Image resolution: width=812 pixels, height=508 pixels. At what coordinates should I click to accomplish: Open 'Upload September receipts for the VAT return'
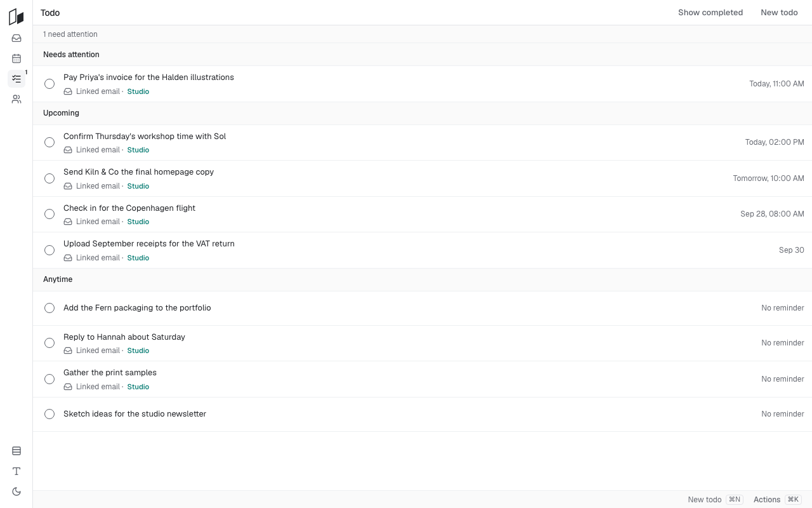pyautogui.click(x=149, y=244)
